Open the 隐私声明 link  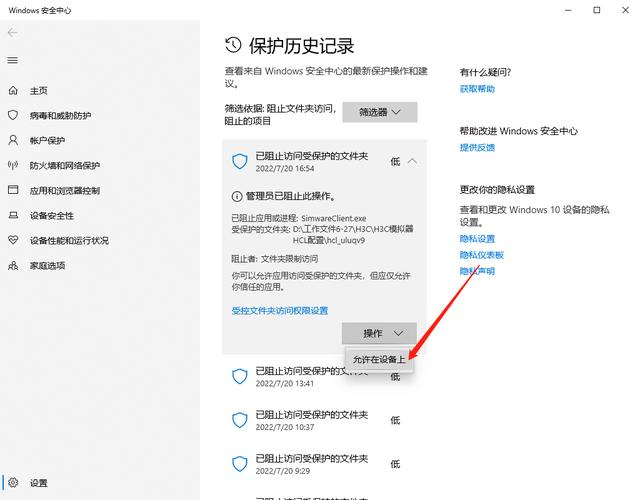477,271
